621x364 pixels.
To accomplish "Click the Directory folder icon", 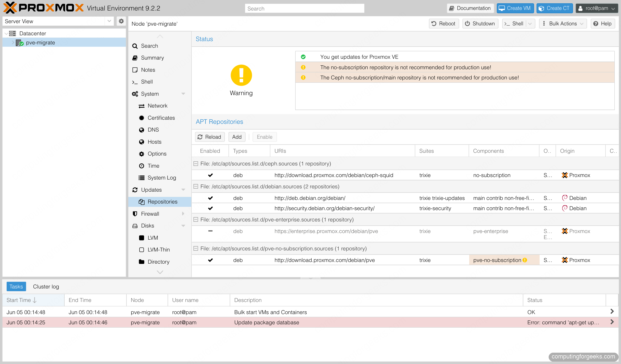I will (x=142, y=262).
